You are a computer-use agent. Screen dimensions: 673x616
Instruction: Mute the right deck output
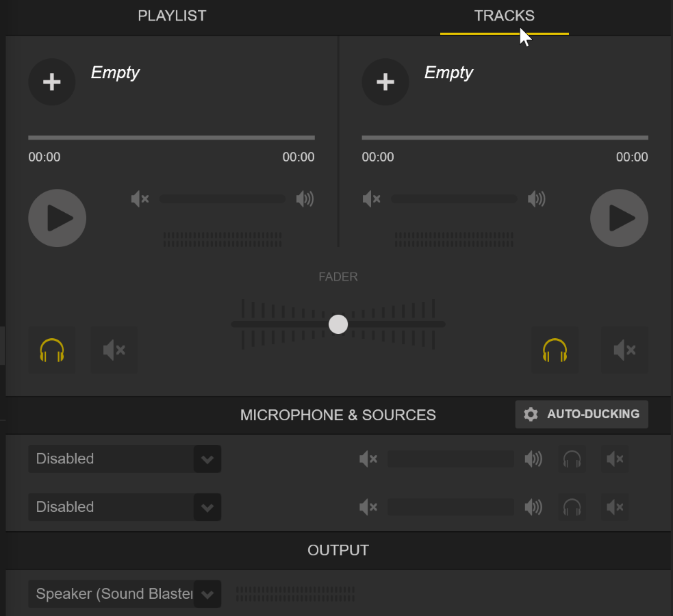coord(624,350)
